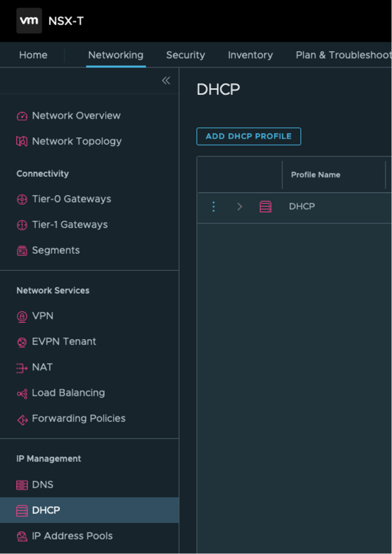
Task: Collapse the left navigation panel
Action: [x=166, y=80]
